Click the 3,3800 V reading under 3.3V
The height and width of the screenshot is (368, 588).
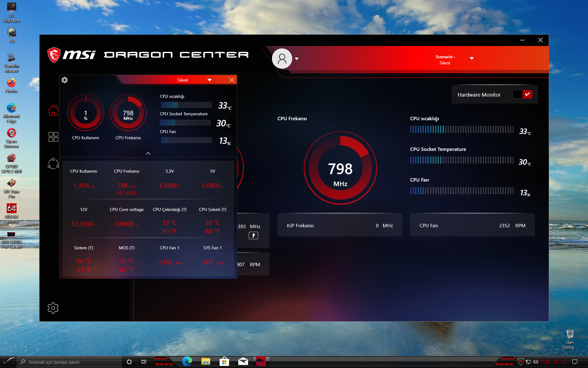(x=170, y=186)
